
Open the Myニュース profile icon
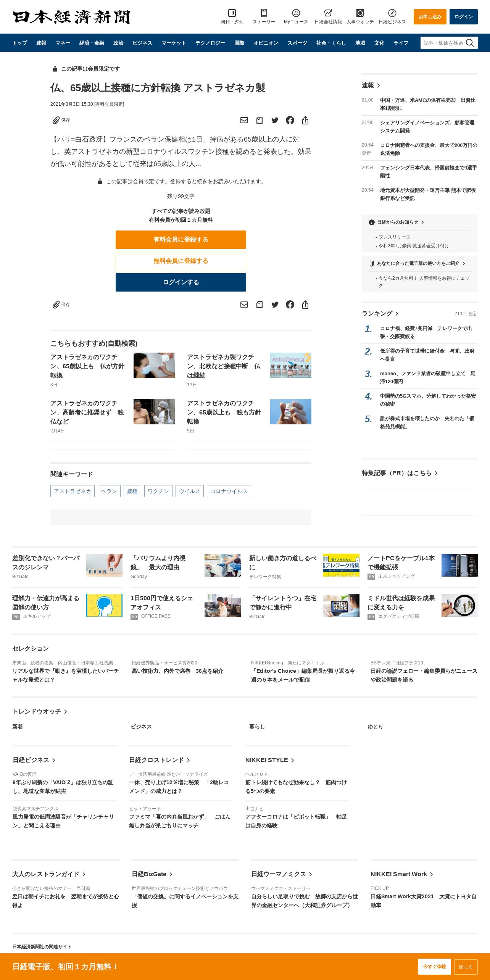click(296, 13)
